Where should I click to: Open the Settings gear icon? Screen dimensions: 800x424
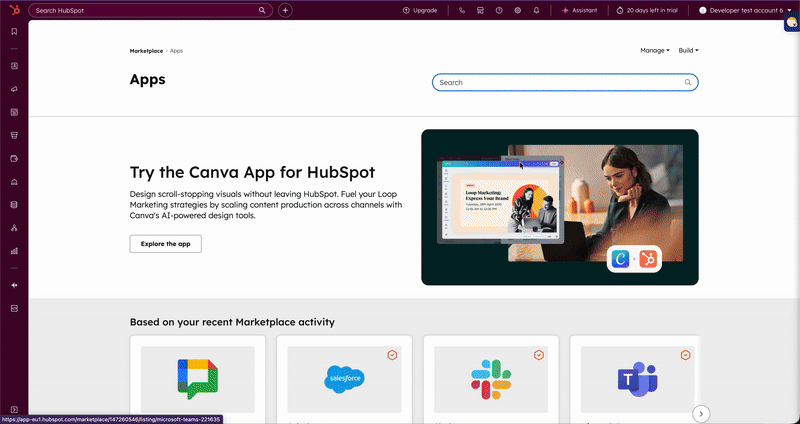click(517, 10)
